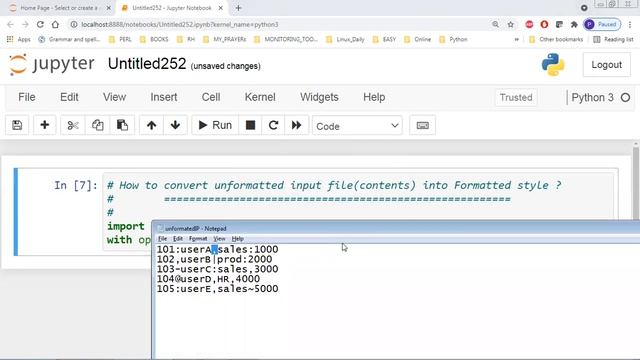Click the Python 3 kernel status circle

point(625,98)
